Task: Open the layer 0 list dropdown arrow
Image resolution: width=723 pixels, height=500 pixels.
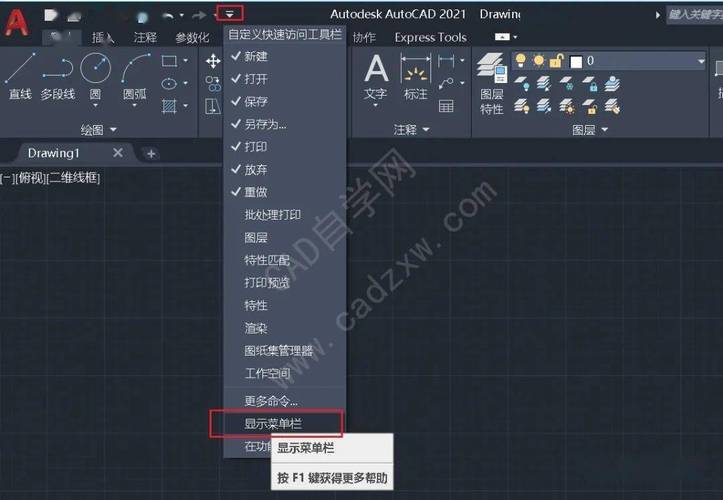Action: tap(700, 61)
